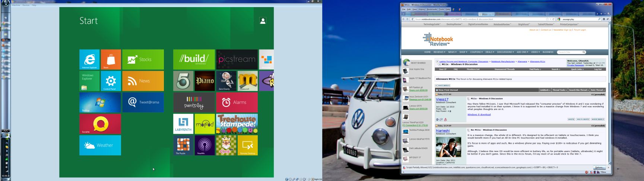Open Vless17 user profile link
This screenshot has height=181, width=644.
pos(442,99)
